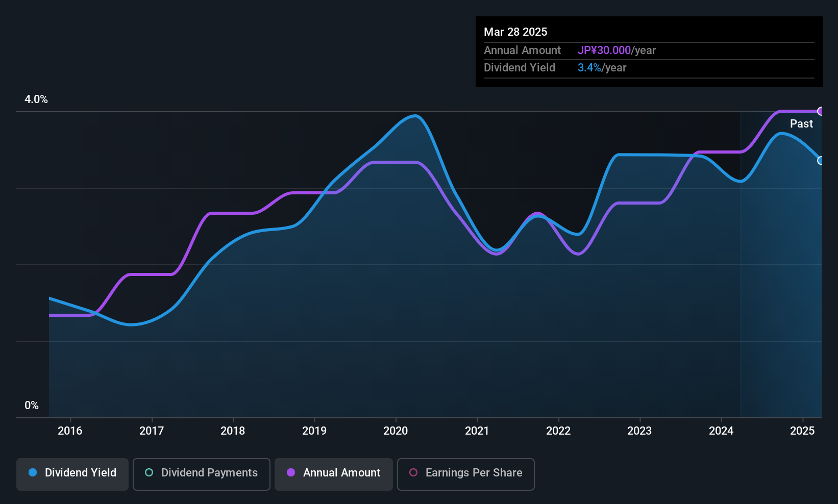Click the Mar 28 2025 tooltip date
The image size is (838, 504).
[x=515, y=32]
